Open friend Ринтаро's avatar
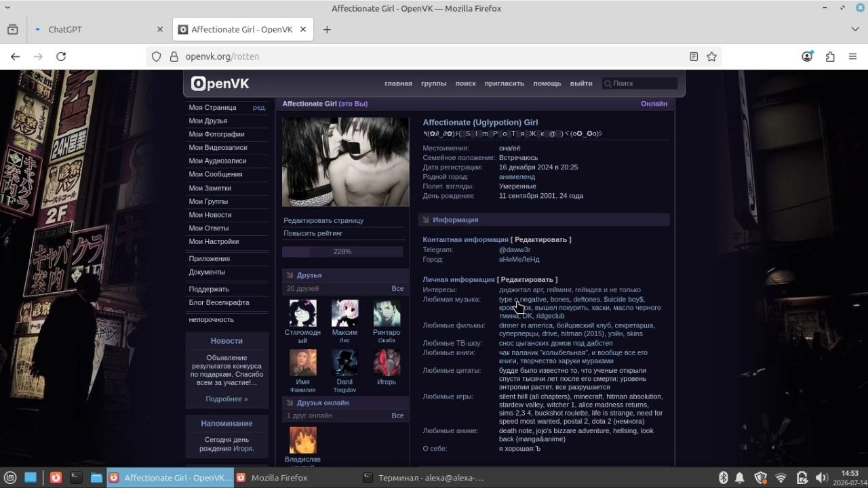The height and width of the screenshot is (488, 868). [x=387, y=313]
